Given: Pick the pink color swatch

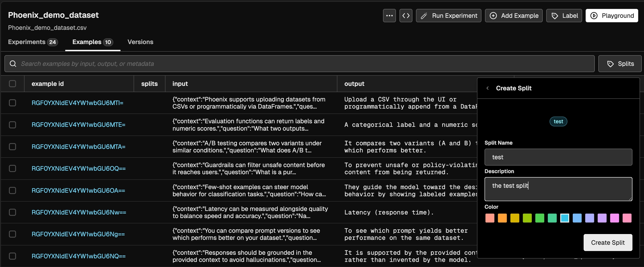Looking at the screenshot, I should [x=627, y=218].
